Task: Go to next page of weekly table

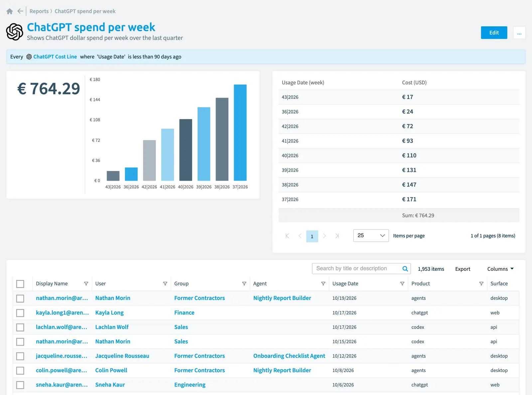Action: tap(324, 236)
